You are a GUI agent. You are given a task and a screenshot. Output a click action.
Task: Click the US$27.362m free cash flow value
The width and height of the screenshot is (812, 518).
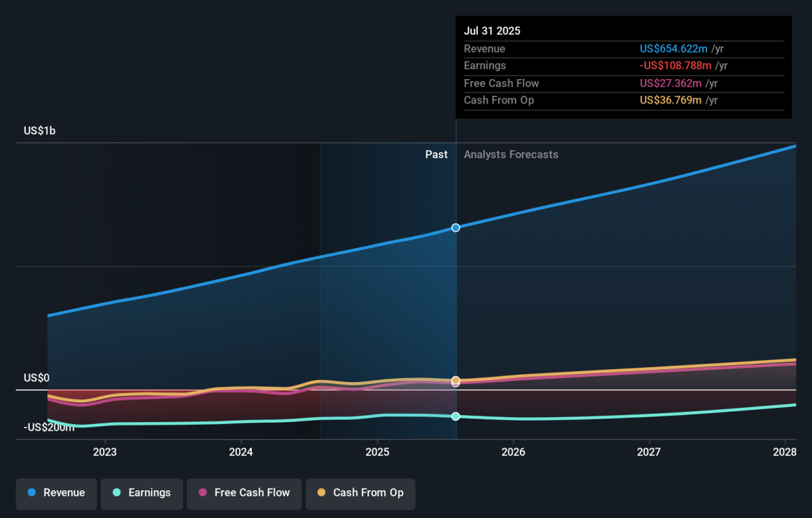pos(671,83)
